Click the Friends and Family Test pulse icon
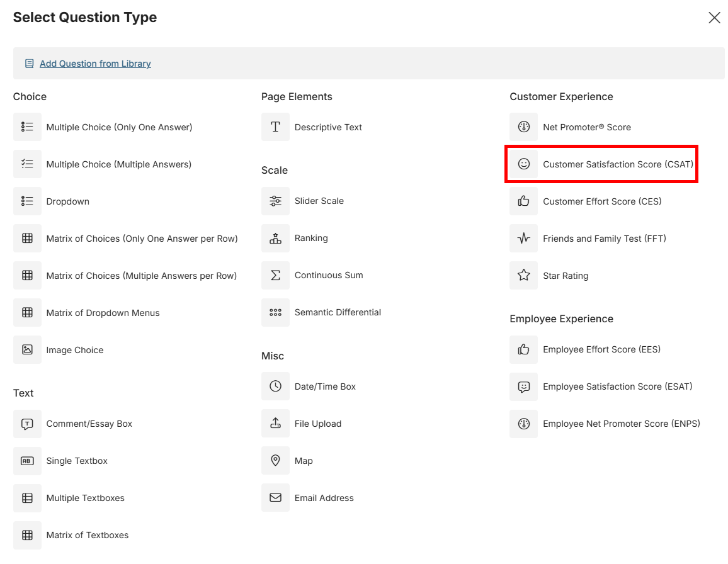Viewport: 728px width, 564px height. point(524,238)
